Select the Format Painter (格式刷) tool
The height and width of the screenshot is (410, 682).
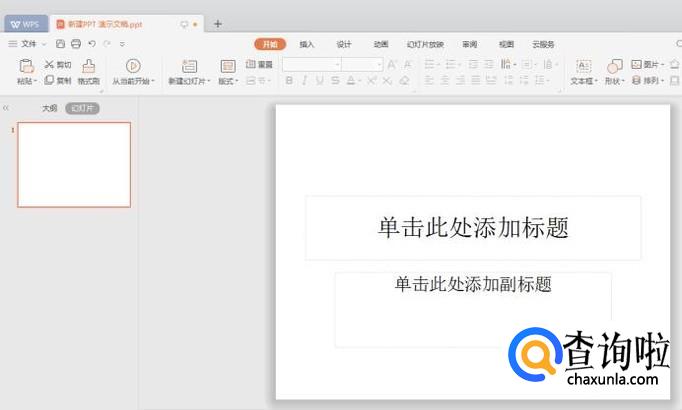coord(88,66)
